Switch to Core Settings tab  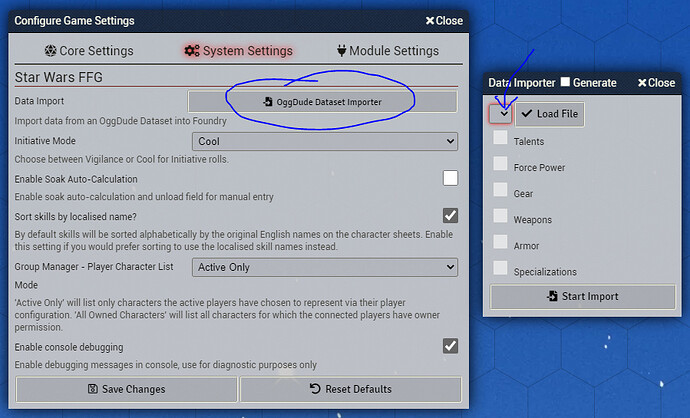89,51
